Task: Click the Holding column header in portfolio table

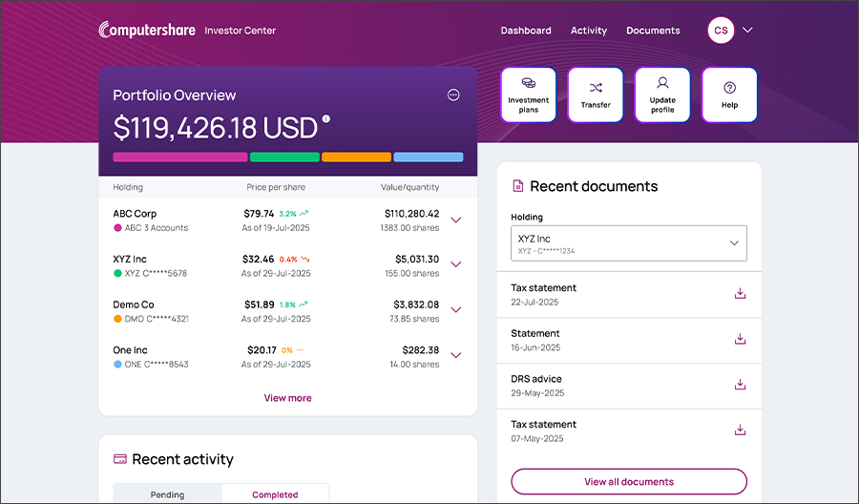Action: [128, 187]
